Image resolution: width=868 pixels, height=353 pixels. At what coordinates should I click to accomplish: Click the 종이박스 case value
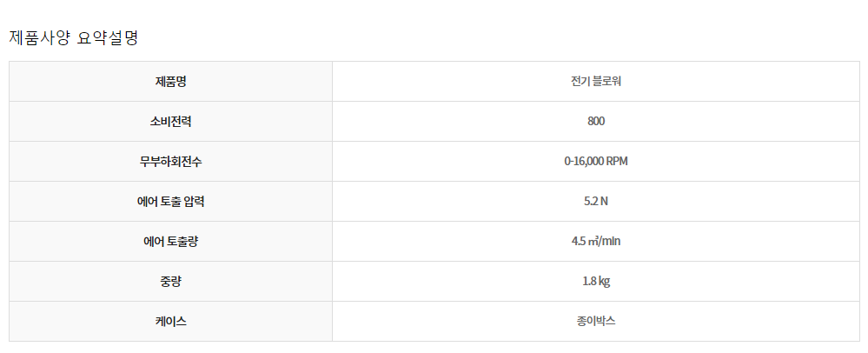pyautogui.click(x=596, y=321)
